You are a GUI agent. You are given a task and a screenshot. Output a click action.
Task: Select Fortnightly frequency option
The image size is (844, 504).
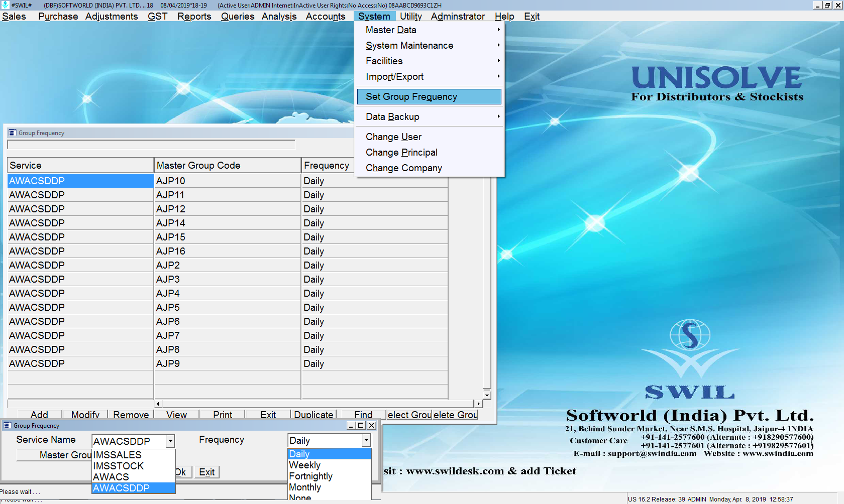(x=330, y=476)
